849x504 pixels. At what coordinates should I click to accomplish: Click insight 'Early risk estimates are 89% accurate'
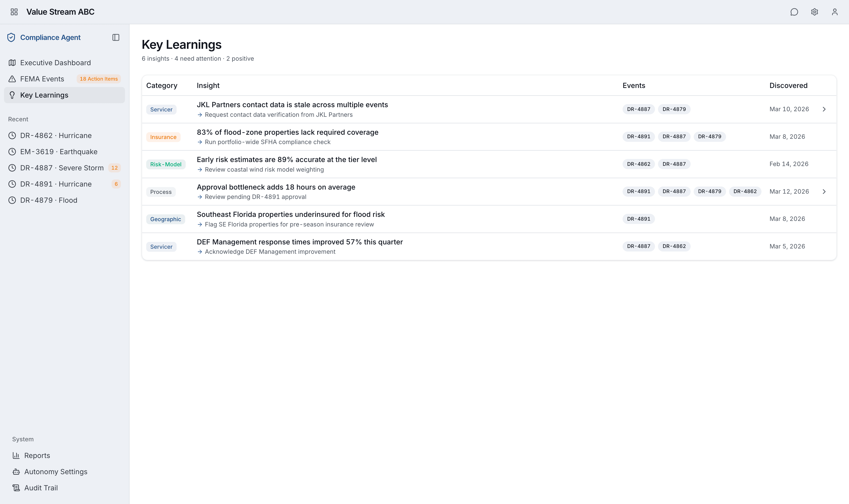(287, 160)
